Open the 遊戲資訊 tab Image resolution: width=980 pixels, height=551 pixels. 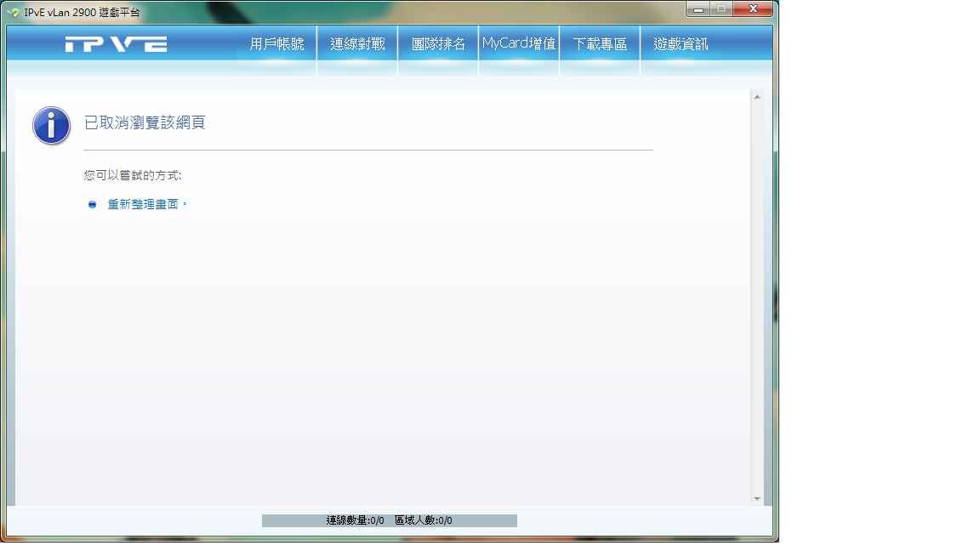pos(681,43)
